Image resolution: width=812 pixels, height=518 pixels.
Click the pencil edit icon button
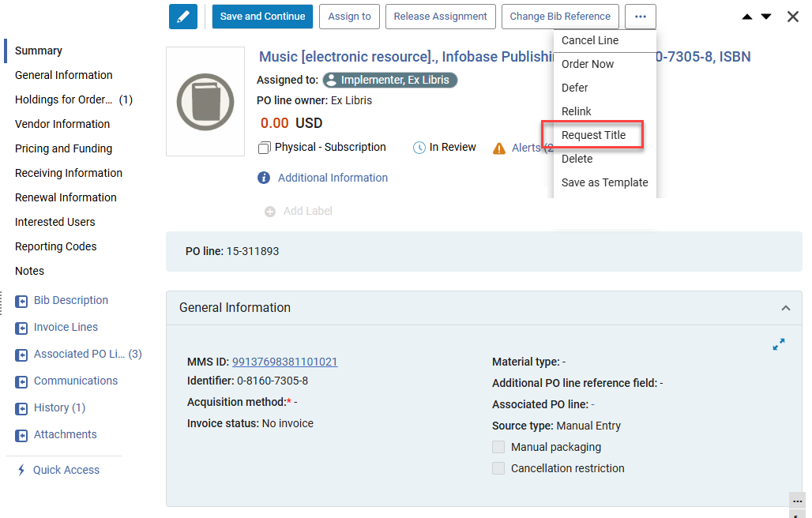[183, 17]
